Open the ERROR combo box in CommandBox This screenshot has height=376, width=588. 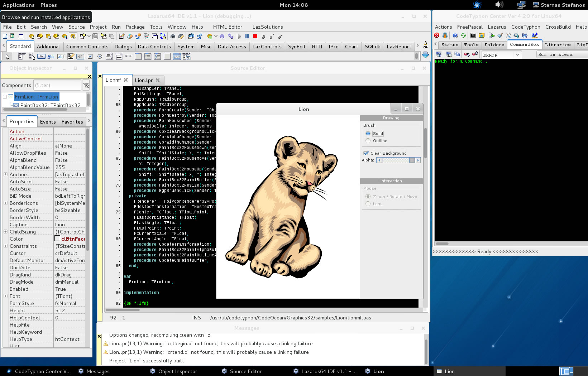click(x=501, y=55)
